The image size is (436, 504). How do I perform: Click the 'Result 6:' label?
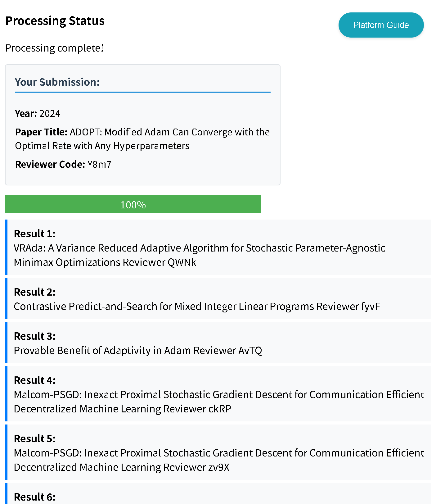[35, 497]
